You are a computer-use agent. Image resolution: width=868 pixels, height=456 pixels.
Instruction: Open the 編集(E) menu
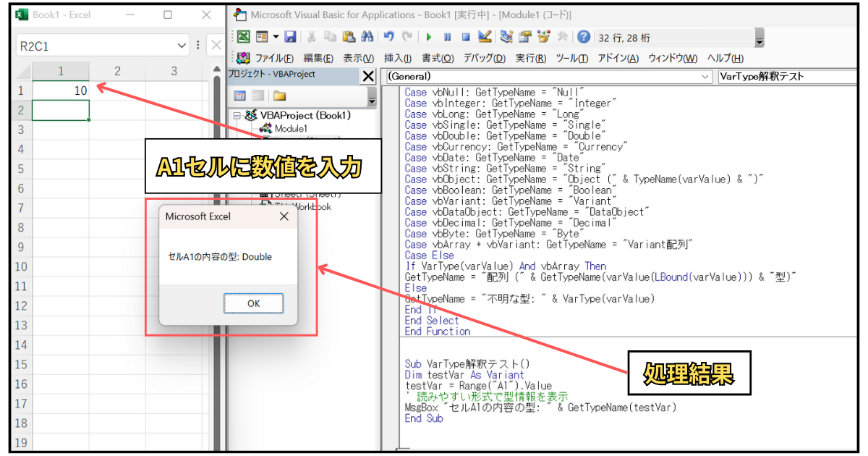pos(318,59)
